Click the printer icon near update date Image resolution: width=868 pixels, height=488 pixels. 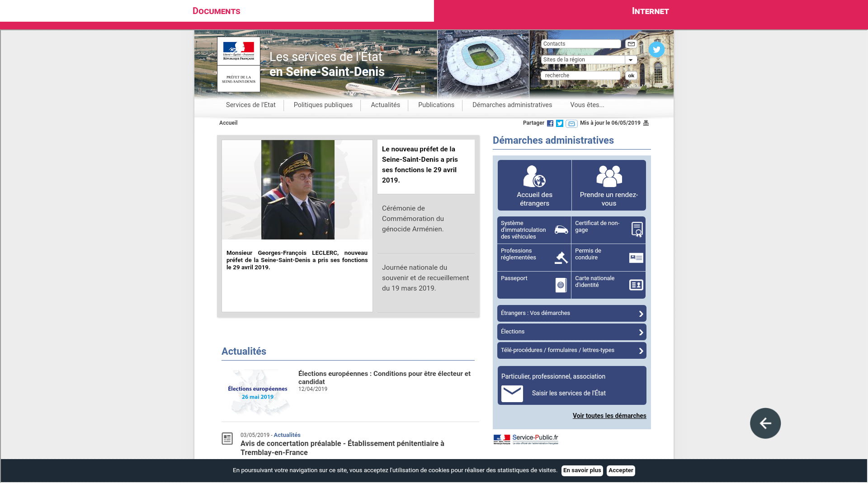point(646,123)
